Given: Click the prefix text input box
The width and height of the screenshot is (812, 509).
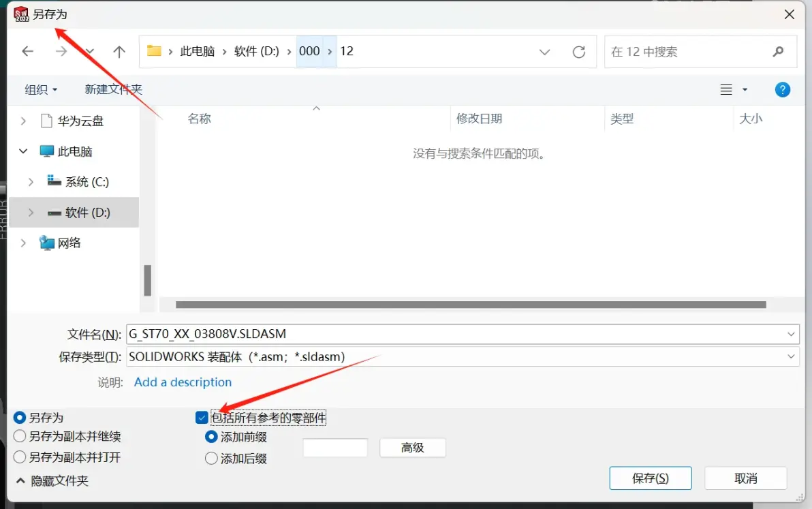Looking at the screenshot, I should (x=336, y=448).
